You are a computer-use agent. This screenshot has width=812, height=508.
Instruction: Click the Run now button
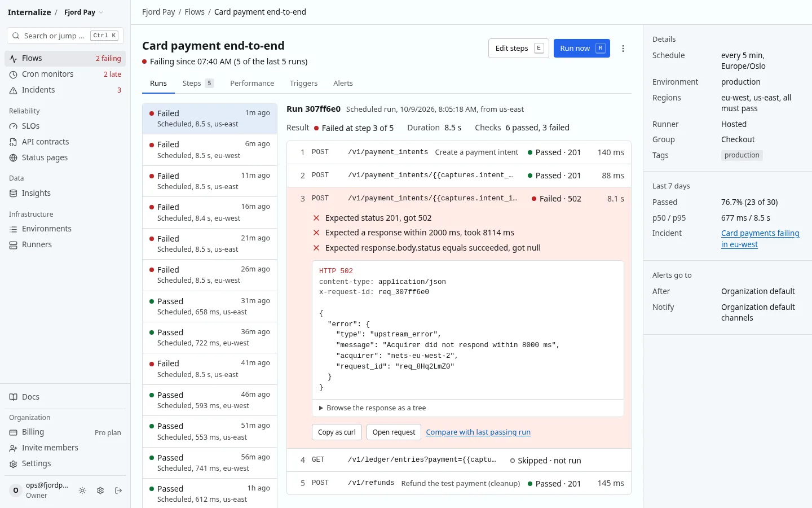(x=582, y=49)
